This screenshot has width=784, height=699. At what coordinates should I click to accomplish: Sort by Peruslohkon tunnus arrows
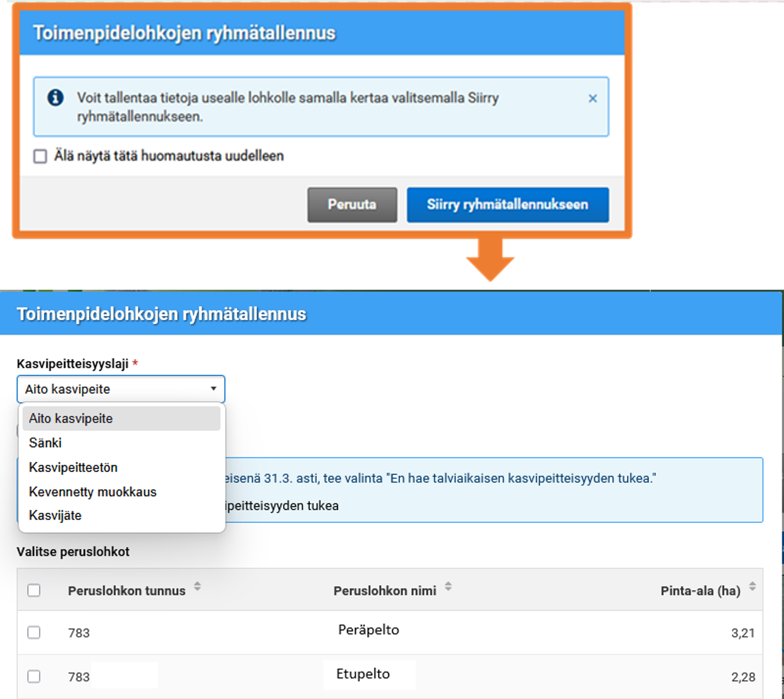coord(197,587)
